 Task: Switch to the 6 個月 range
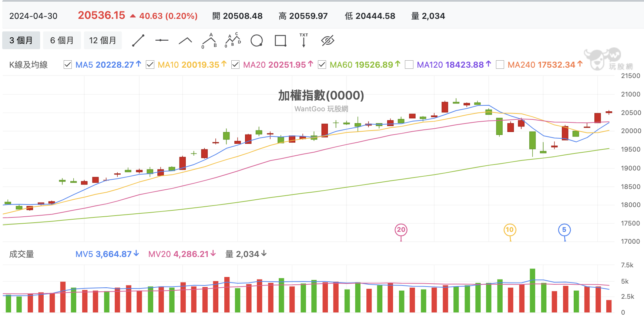[62, 40]
